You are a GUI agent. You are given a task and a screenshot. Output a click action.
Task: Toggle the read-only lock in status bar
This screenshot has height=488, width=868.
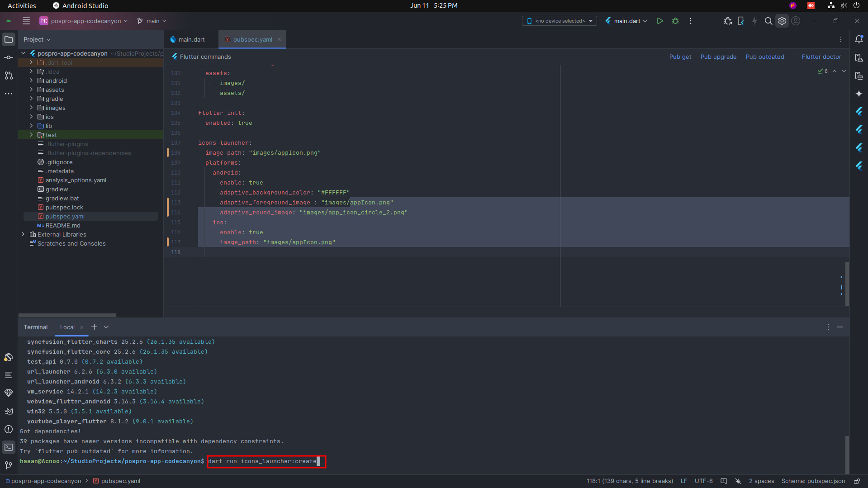click(x=856, y=481)
